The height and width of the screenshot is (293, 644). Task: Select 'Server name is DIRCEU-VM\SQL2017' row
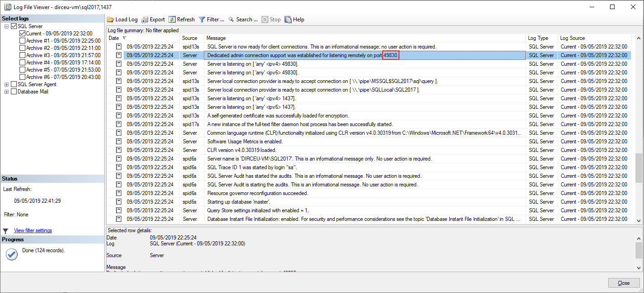pos(369,159)
